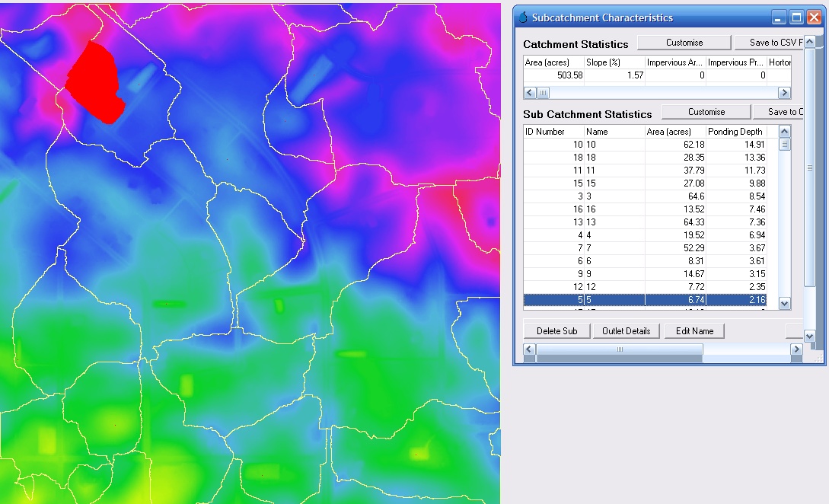Viewport: 829px width, 504px height.
Task: Click Customise beside Catchment Statistics
Action: coord(684,43)
